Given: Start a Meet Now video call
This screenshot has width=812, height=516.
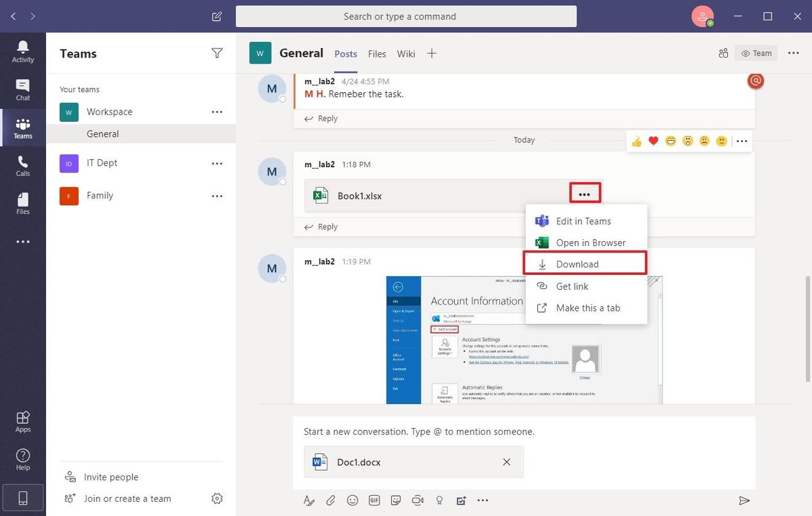Looking at the screenshot, I should [418, 500].
